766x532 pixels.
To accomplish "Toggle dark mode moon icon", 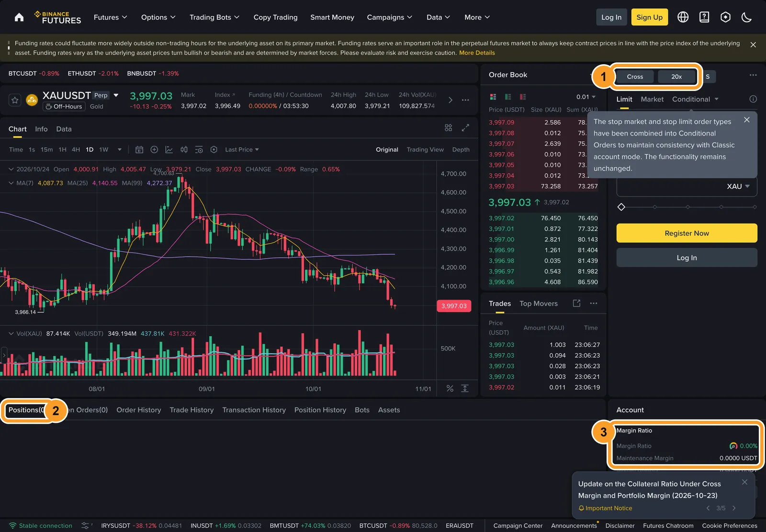I will pyautogui.click(x=746, y=17).
